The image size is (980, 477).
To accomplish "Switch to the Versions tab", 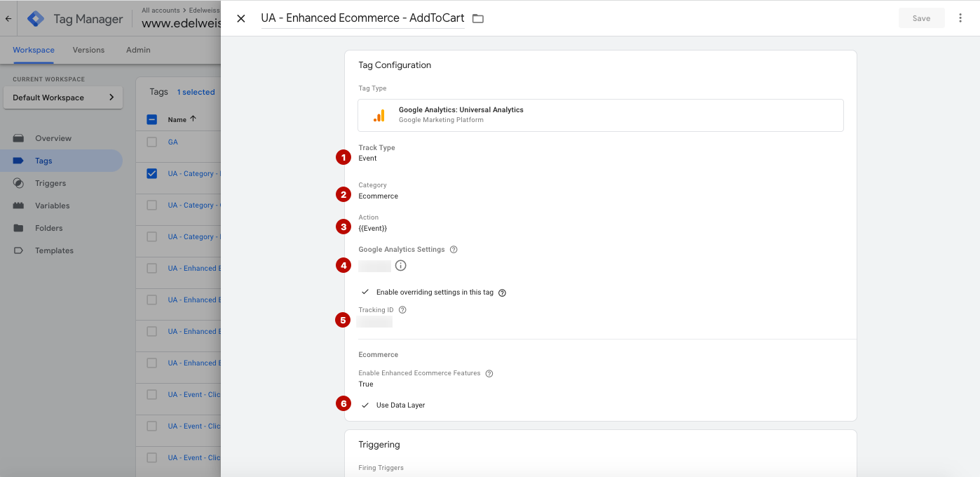I will tap(88, 50).
